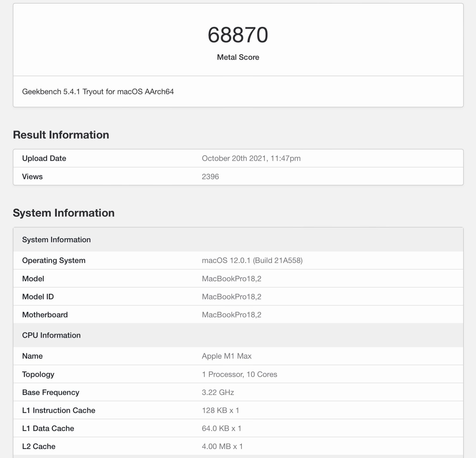The width and height of the screenshot is (476, 458).
Task: Click the 'Upload Date' row label
Action: pos(44,158)
